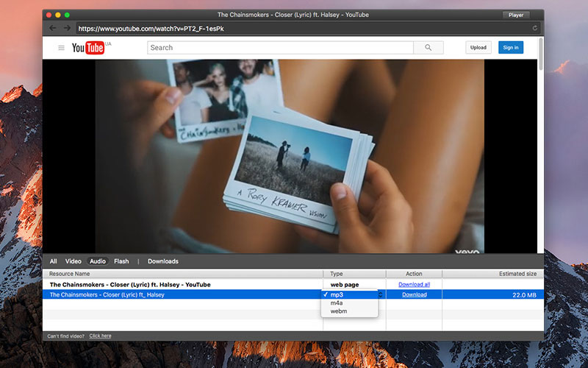
Task: Select the 'The Chainsmokers - Closer (Lyric) ft_ Halsey' row
Action: (293, 295)
